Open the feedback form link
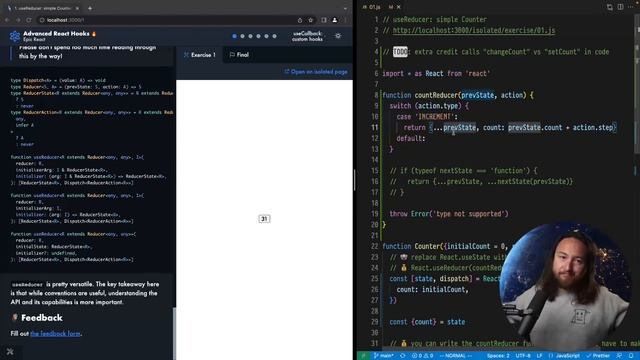The width and height of the screenshot is (640, 360). click(x=55, y=334)
